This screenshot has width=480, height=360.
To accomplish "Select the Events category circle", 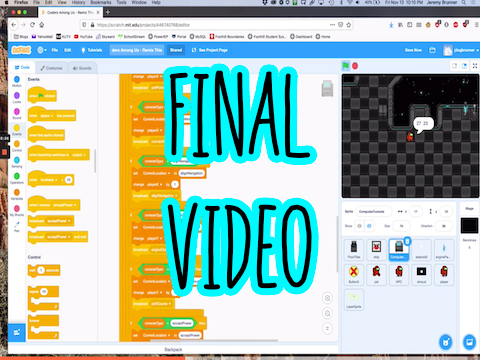I will pyautogui.click(x=17, y=128).
